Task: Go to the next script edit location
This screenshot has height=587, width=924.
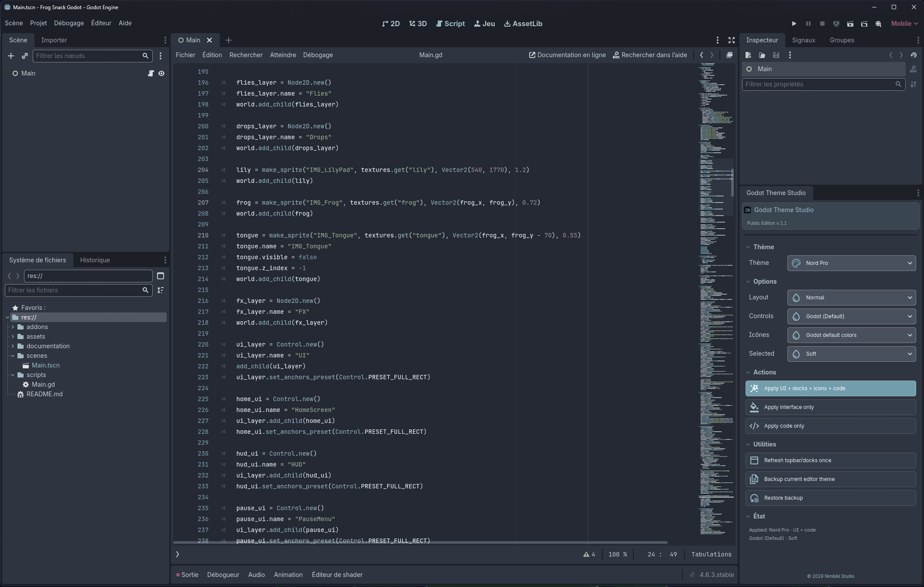Action: click(712, 55)
